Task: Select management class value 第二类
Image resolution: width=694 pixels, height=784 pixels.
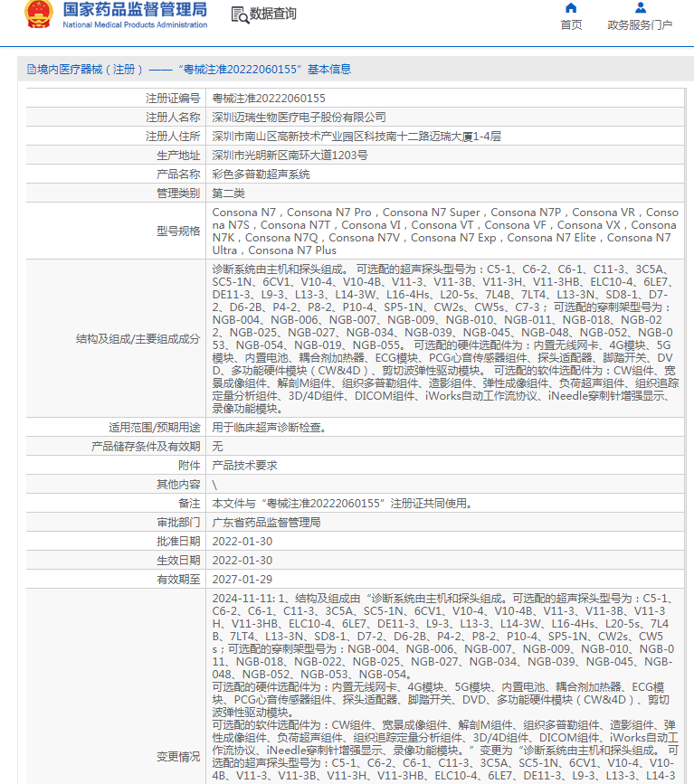Action: 228,194
